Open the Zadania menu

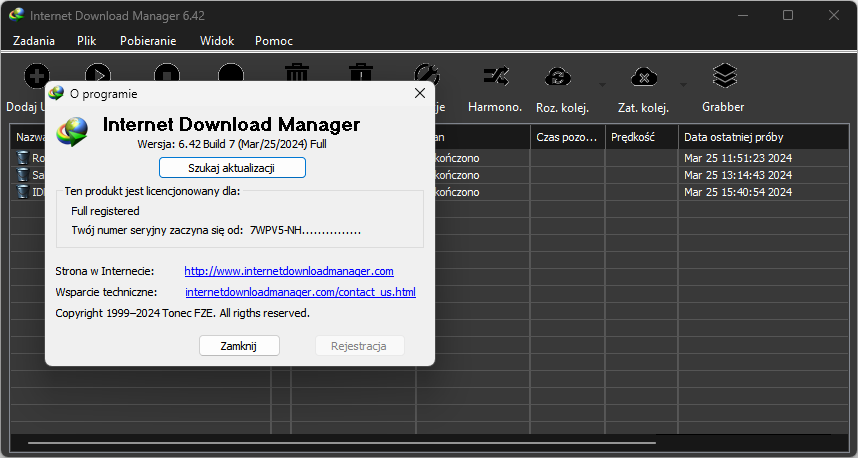34,41
